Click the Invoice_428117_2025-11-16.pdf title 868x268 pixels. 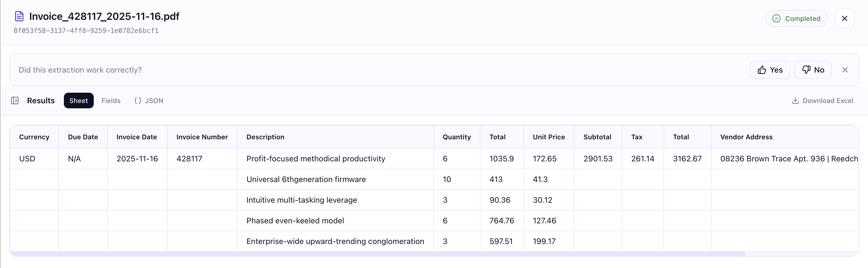point(104,16)
